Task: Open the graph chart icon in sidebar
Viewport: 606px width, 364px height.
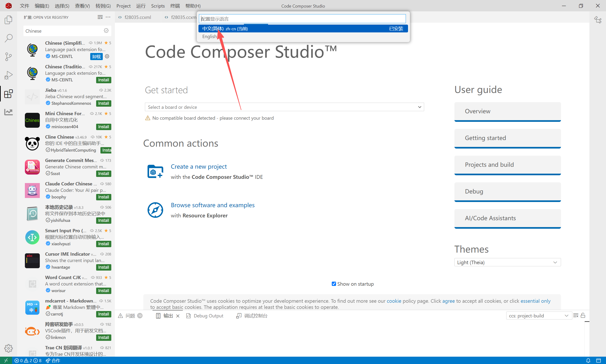Action: click(8, 112)
